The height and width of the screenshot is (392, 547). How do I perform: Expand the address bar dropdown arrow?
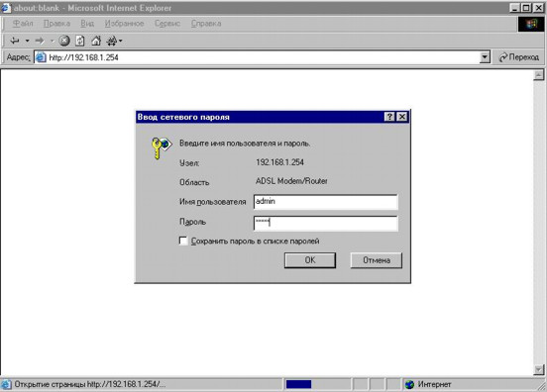click(485, 57)
